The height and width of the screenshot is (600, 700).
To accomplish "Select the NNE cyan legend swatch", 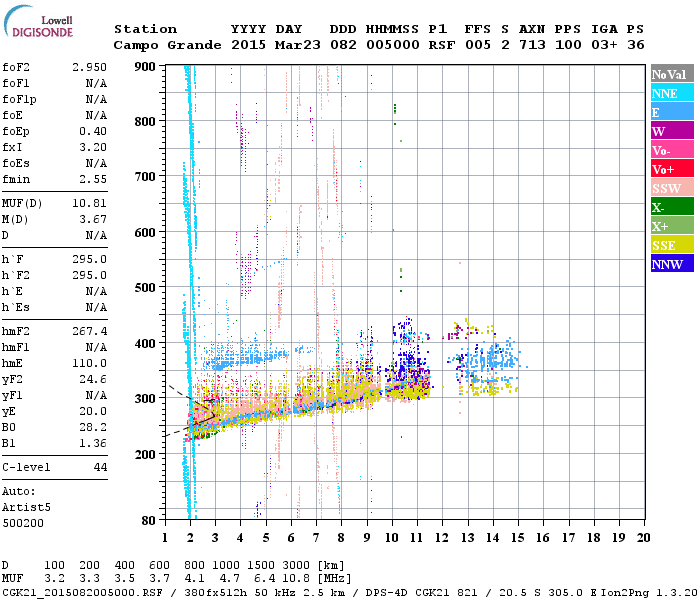I will click(x=672, y=93).
